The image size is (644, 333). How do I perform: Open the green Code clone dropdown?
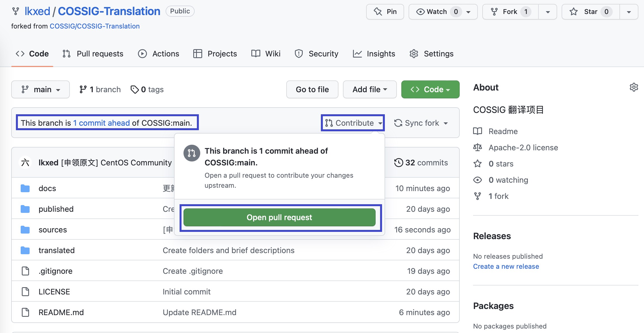[430, 89]
